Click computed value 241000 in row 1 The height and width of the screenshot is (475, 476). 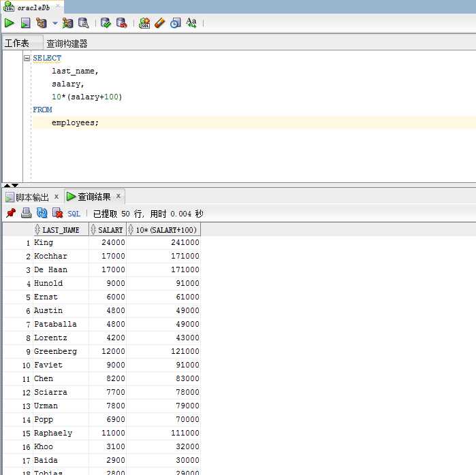185,242
